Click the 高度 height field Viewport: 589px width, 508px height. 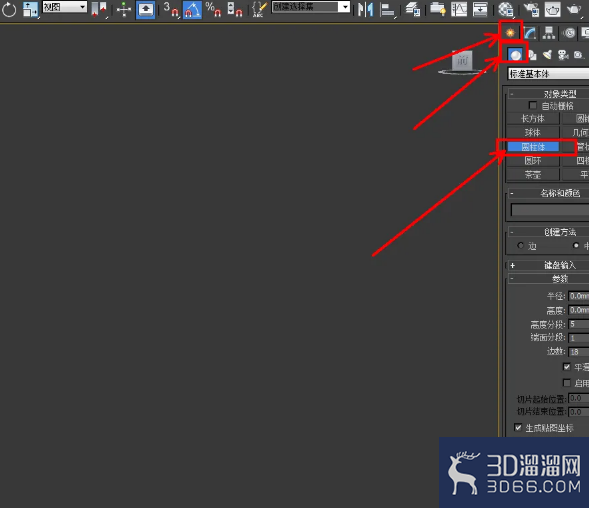pyautogui.click(x=578, y=310)
